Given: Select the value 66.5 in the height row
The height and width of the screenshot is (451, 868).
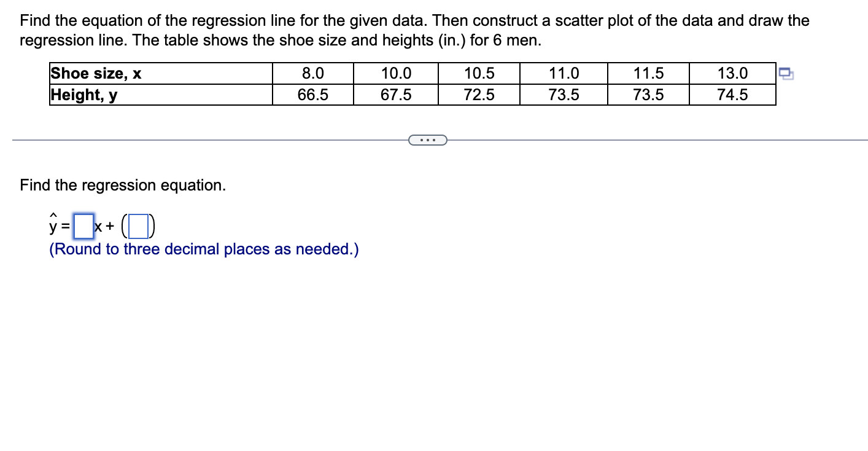Looking at the screenshot, I should 313,94.
